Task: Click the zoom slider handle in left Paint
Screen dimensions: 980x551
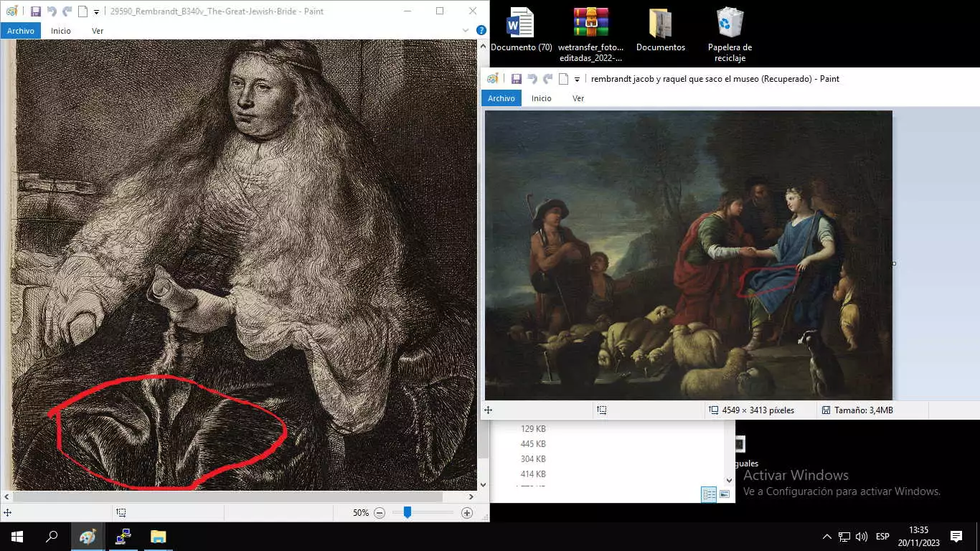Action: pos(407,512)
